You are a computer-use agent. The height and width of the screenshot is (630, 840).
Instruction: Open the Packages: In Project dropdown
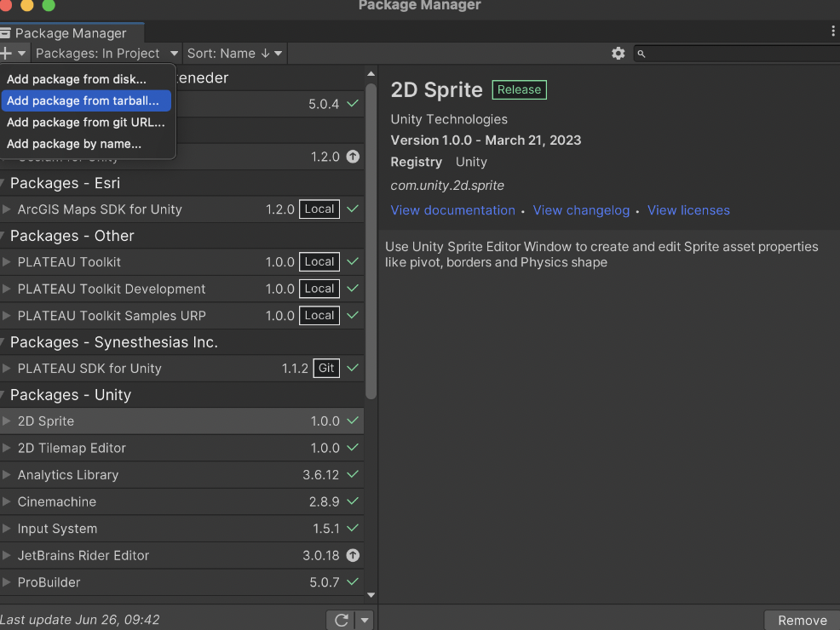[106, 54]
